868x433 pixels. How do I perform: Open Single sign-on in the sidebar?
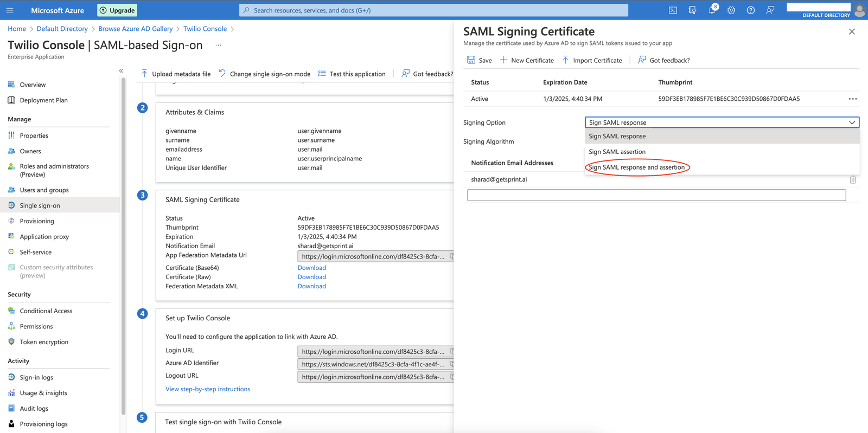[40, 205]
